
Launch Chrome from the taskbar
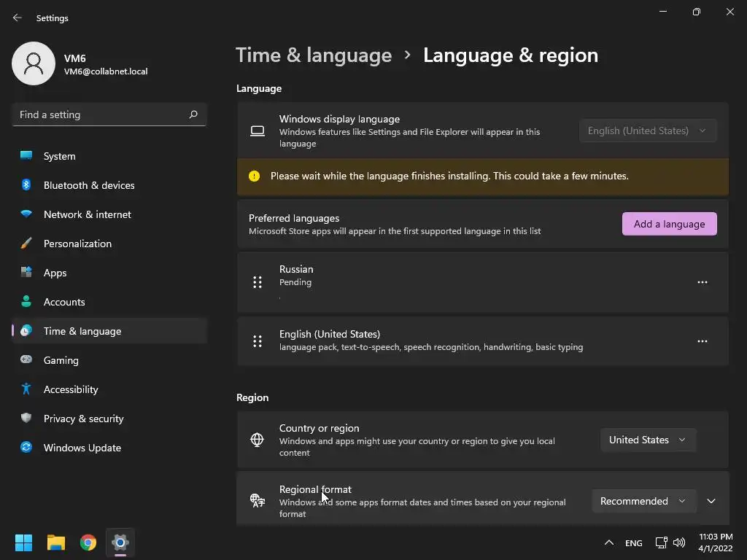(88, 542)
